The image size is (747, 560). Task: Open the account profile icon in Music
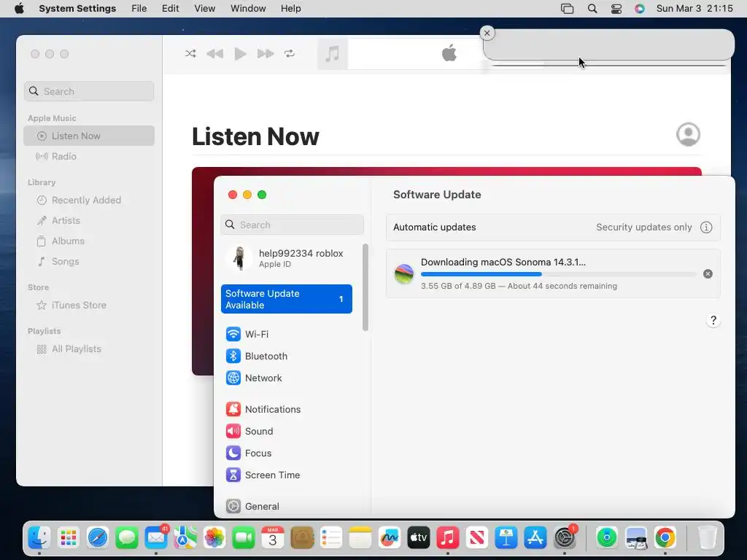pos(688,134)
